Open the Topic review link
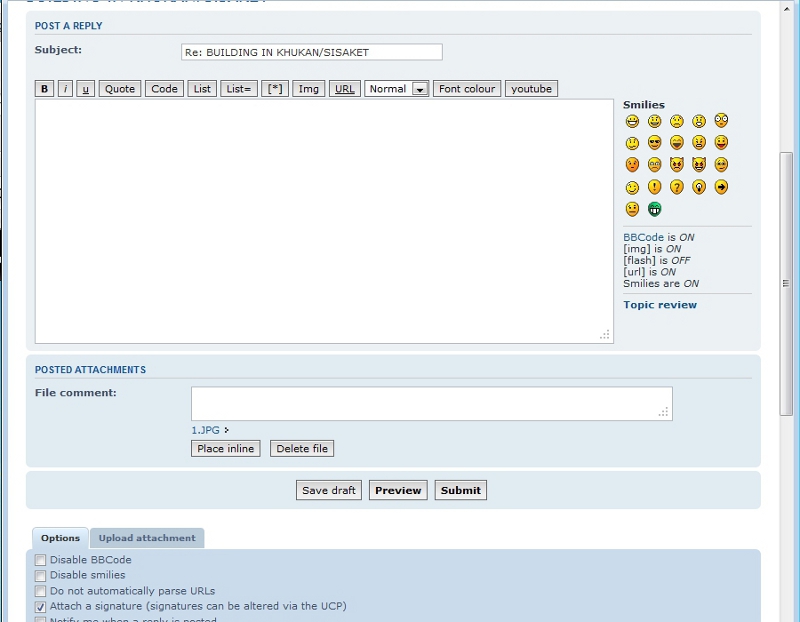The width and height of the screenshot is (800, 622). 660,305
